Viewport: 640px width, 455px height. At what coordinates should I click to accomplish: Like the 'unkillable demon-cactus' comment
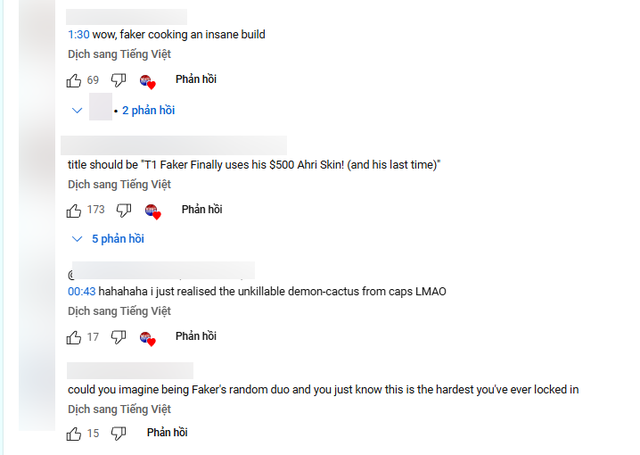[74, 337]
